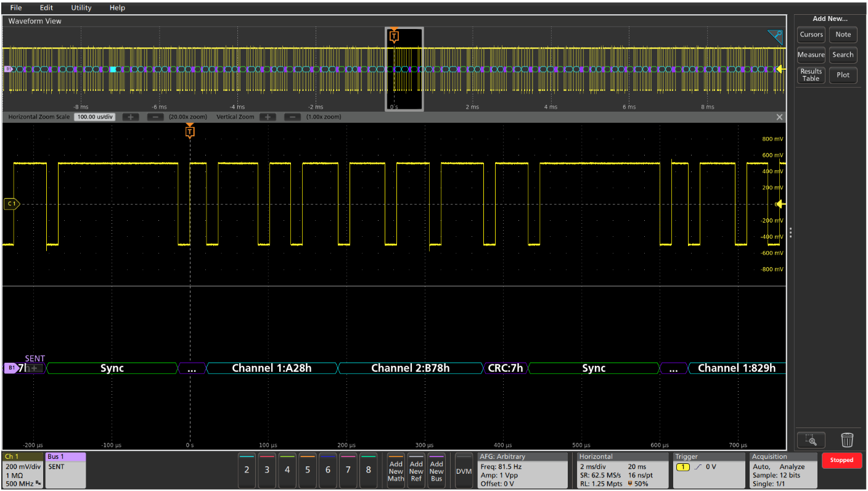Select the first Sync packet
Screen dimensions: 868x491
[x=112, y=368]
